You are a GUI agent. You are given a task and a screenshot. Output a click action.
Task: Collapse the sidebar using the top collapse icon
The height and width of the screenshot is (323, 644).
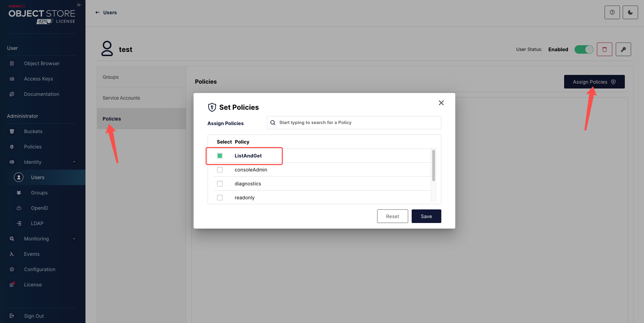pos(79,5)
